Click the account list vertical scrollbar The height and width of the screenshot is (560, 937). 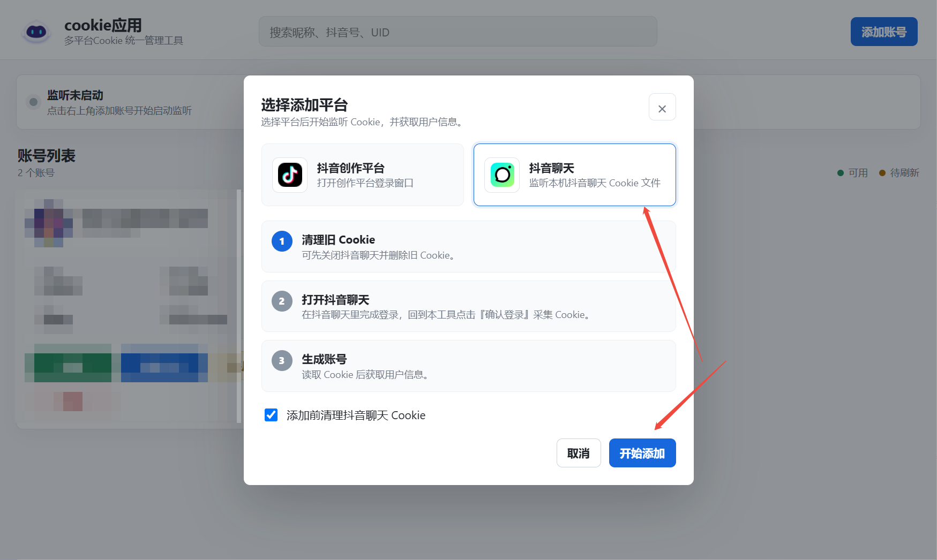coord(239,306)
